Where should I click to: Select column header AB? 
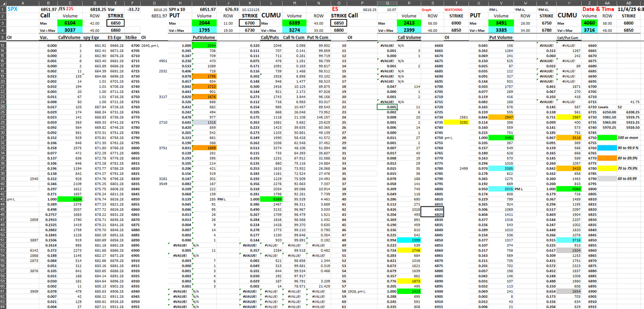[628, 3]
